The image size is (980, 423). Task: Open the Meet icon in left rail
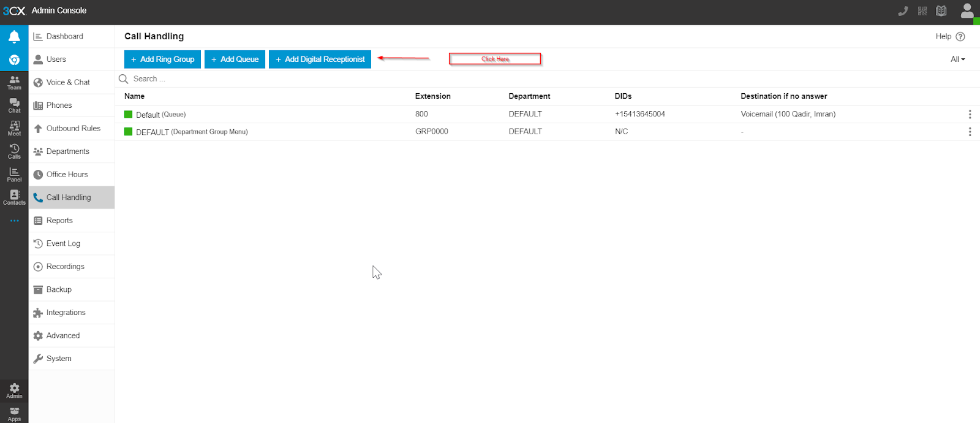click(14, 128)
